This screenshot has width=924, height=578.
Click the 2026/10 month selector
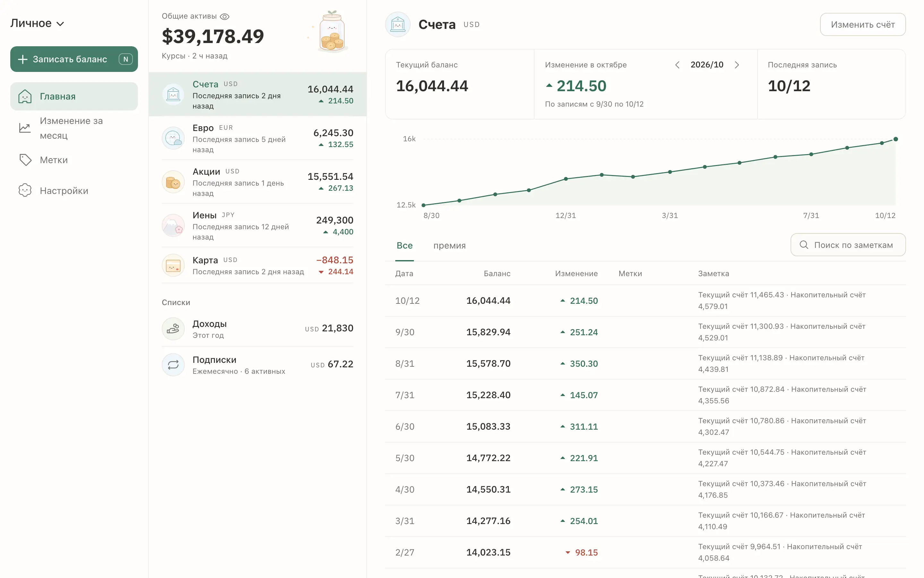[707, 65]
